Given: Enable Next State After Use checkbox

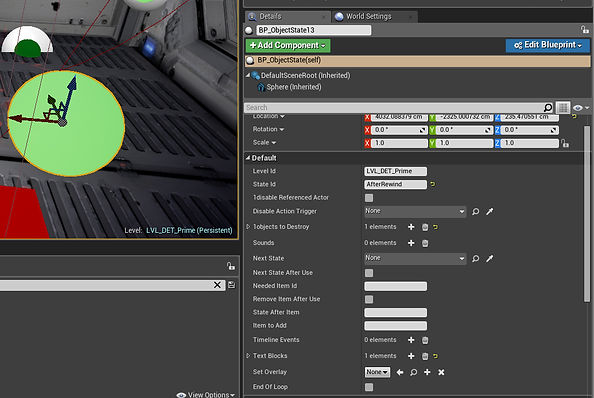Looking at the screenshot, I should tap(369, 273).
